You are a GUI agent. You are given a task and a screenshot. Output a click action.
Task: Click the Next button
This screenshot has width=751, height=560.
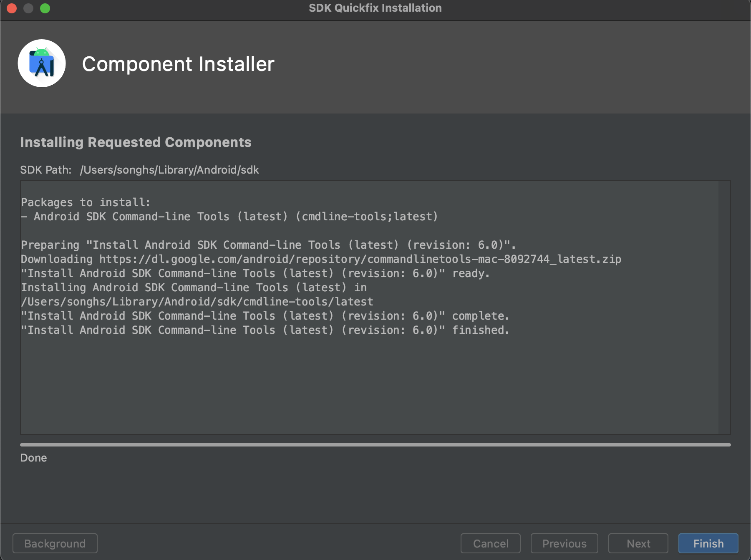[x=638, y=543]
